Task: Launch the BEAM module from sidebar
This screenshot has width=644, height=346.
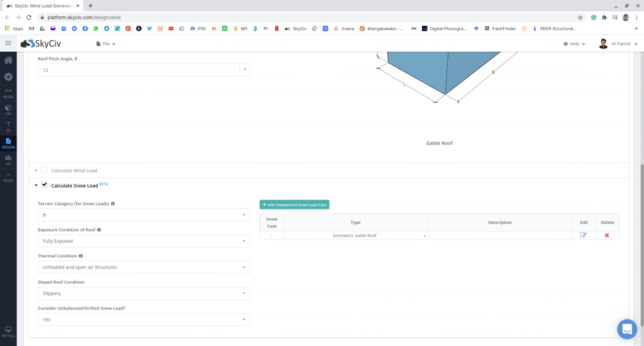Action: (8, 93)
